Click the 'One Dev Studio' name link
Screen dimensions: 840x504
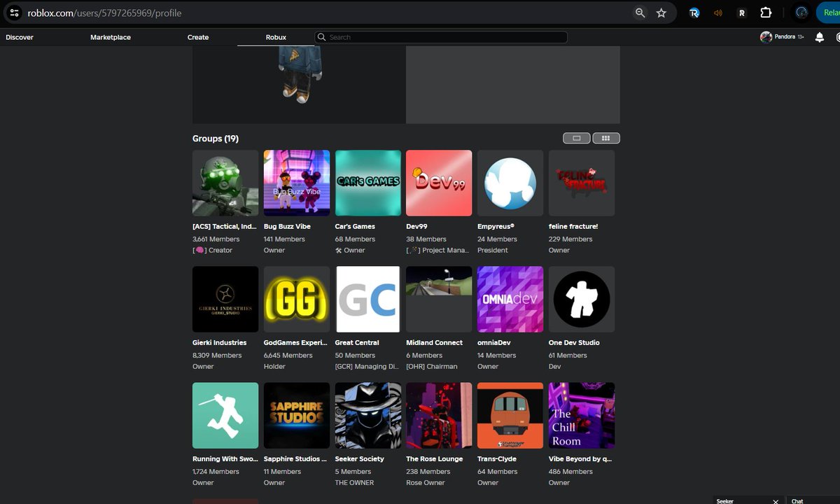(x=574, y=342)
